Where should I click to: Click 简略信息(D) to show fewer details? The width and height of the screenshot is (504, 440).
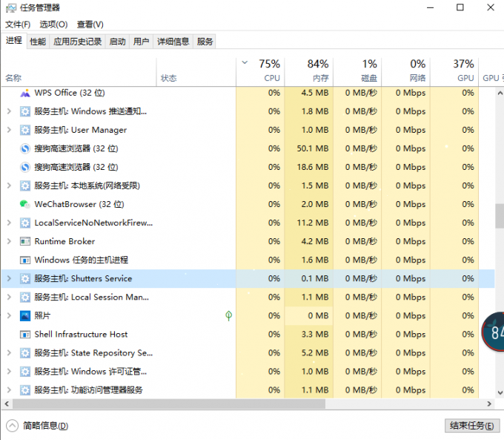click(x=46, y=426)
